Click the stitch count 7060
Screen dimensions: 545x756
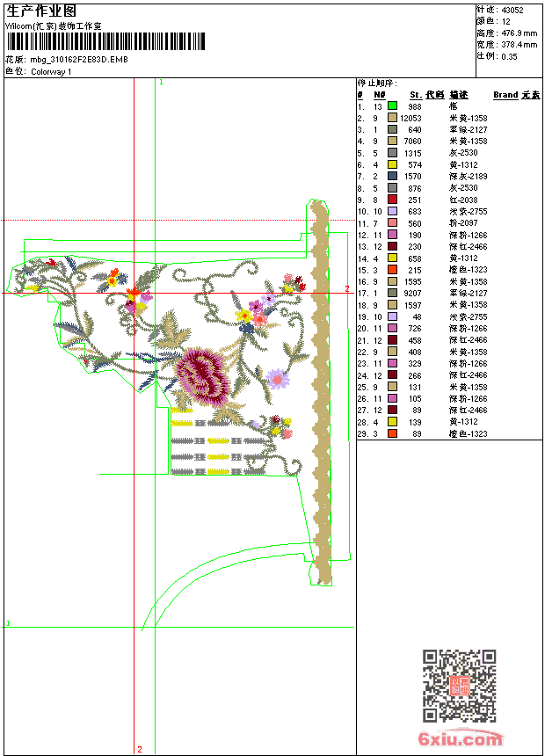412,142
